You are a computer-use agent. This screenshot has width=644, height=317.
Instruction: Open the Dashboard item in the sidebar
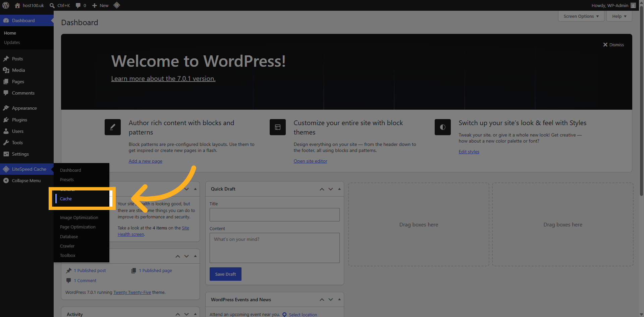pos(27,20)
